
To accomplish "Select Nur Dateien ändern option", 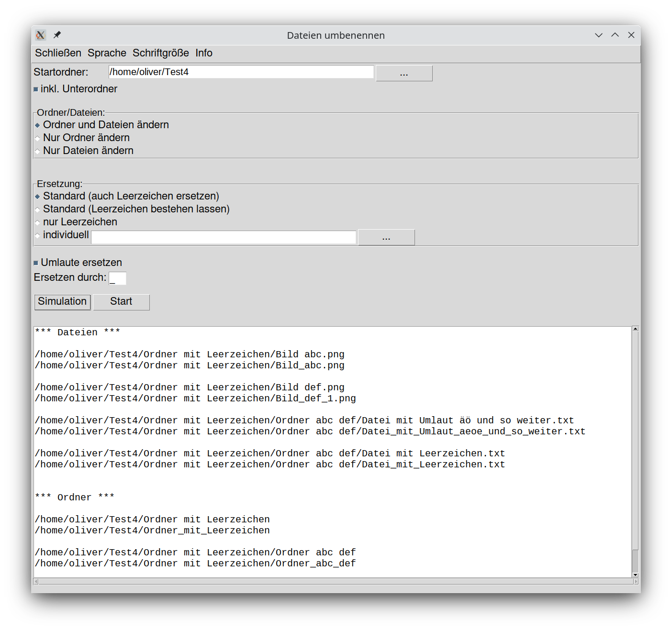I will click(x=37, y=151).
